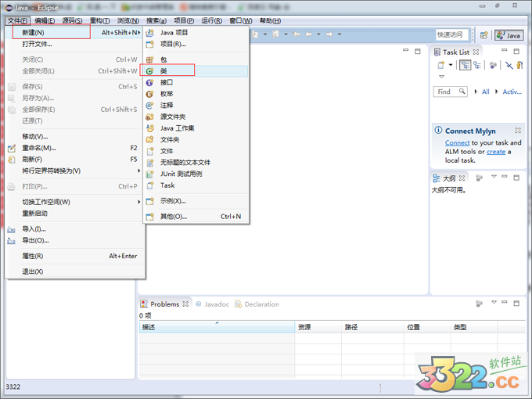Viewport: 532px width, 399px height.
Task: Open forward navigation history dropdown
Action: pyautogui.click(x=339, y=34)
